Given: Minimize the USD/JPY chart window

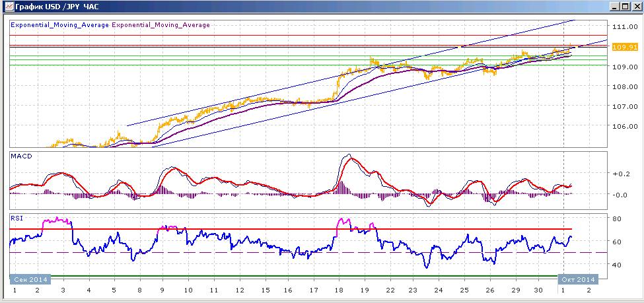Looking at the screenshot, I should point(615,6).
